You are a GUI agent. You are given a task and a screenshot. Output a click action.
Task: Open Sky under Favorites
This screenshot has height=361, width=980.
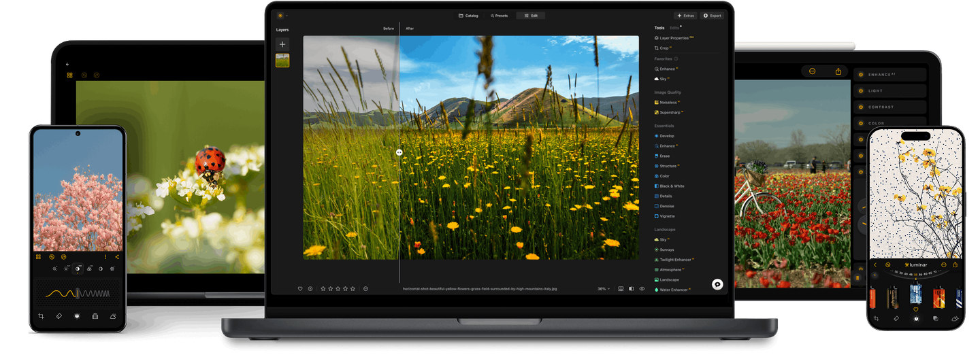tap(661, 79)
